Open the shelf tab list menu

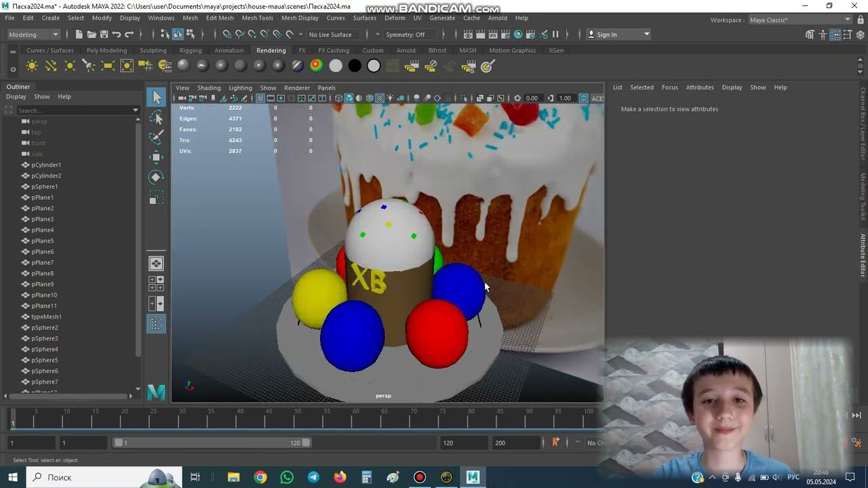point(13,50)
